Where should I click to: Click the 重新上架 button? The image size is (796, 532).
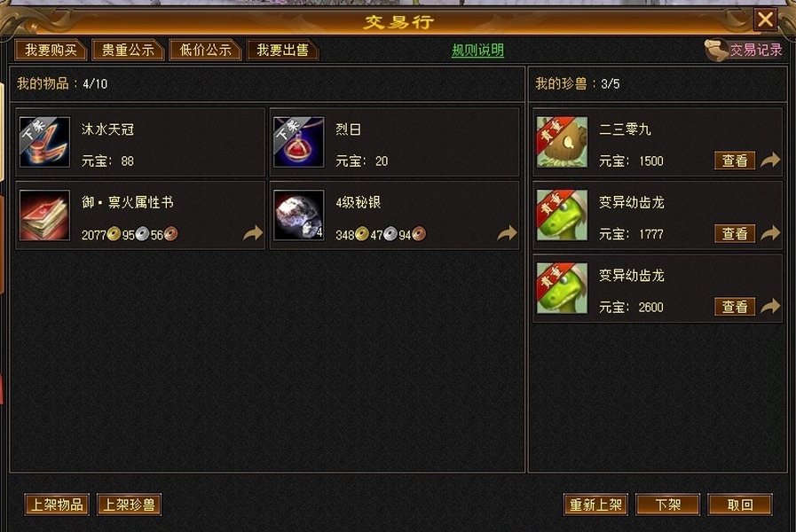[x=595, y=505]
